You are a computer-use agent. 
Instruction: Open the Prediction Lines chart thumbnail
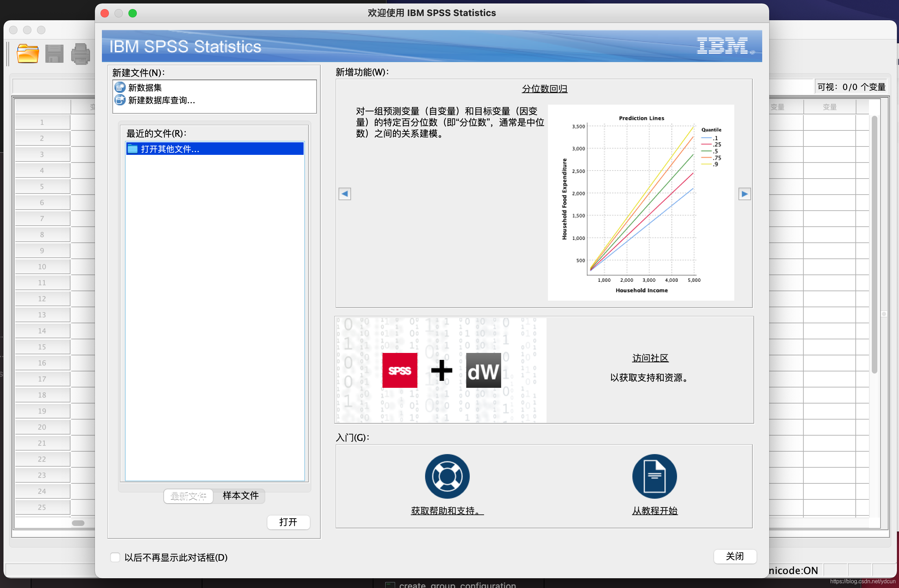coord(641,202)
